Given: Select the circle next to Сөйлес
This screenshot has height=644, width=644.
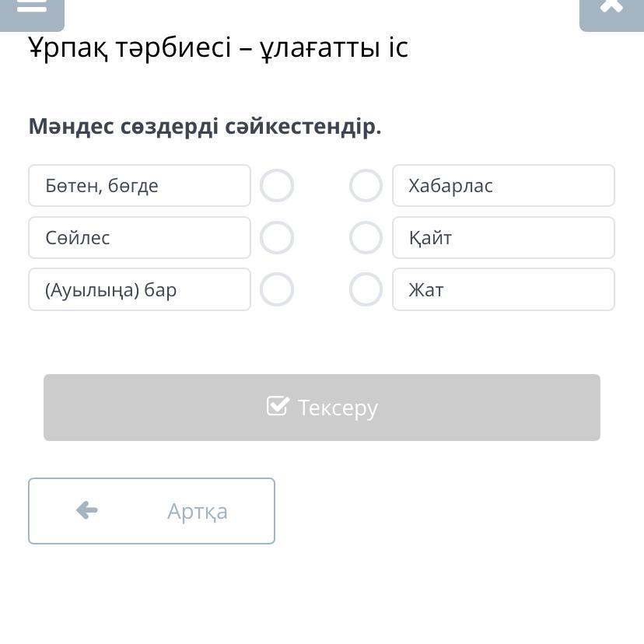Looking at the screenshot, I should (x=277, y=238).
